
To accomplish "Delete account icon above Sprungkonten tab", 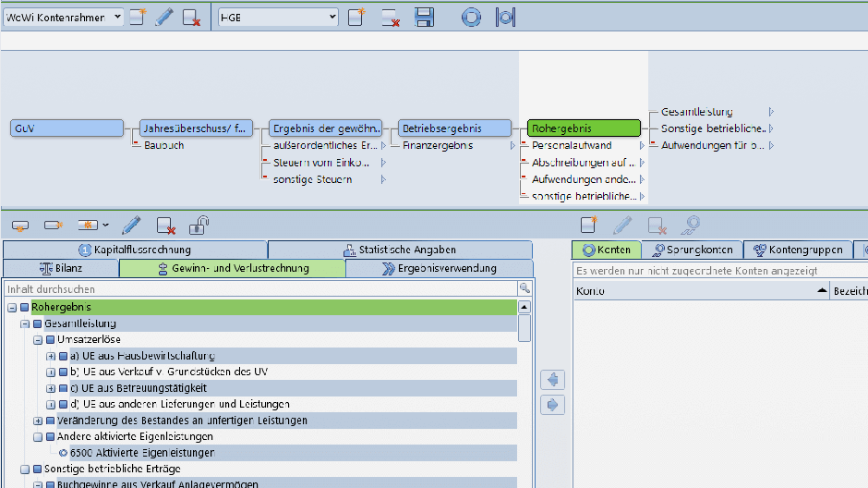I will (657, 226).
